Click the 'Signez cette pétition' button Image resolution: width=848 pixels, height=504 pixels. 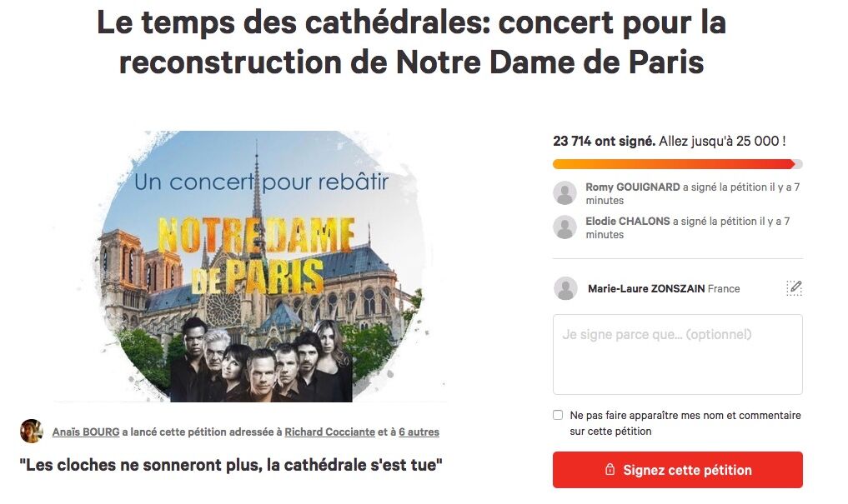click(x=678, y=469)
